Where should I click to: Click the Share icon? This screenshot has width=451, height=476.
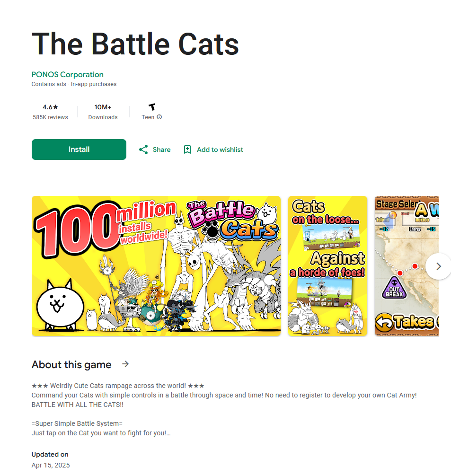(143, 150)
